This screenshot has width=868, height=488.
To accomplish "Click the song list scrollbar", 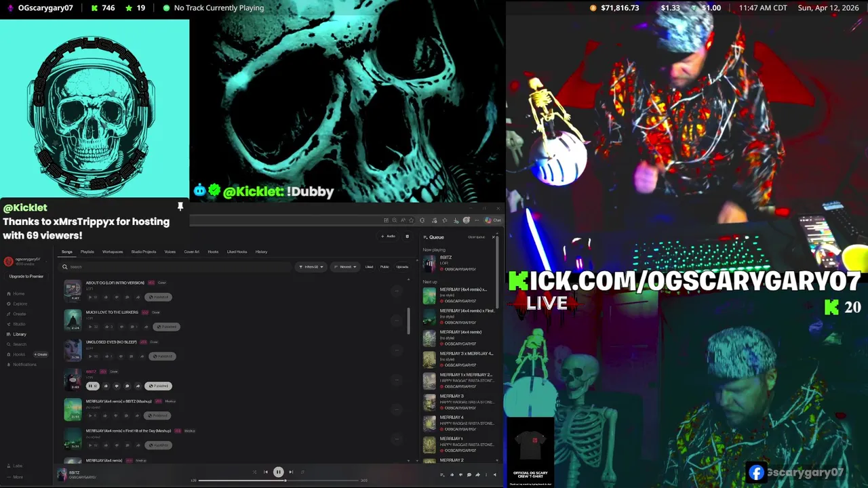I will pos(409,321).
